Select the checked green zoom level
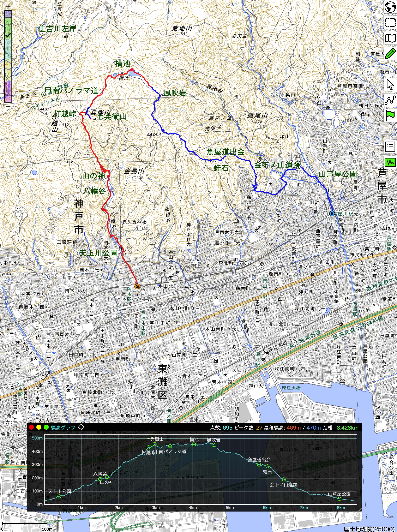The image size is (397, 532). [x=8, y=35]
